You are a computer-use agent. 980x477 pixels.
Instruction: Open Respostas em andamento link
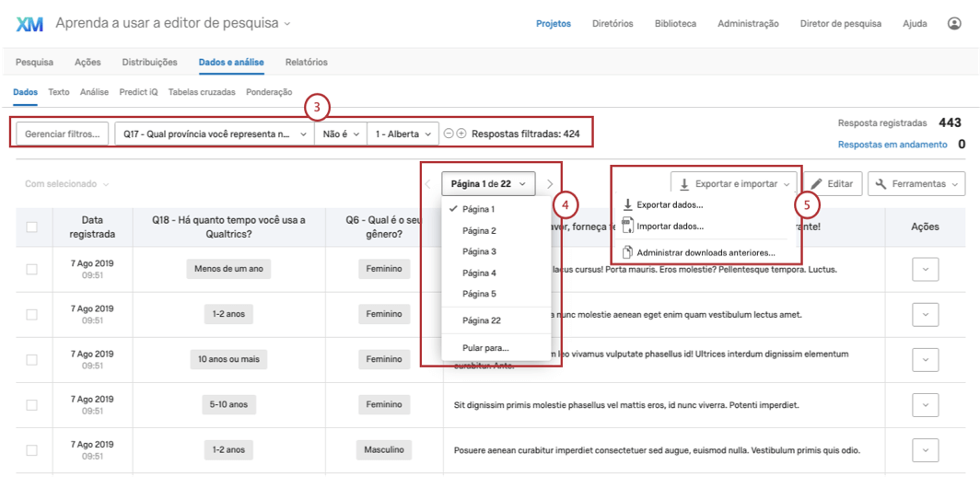[x=892, y=145]
